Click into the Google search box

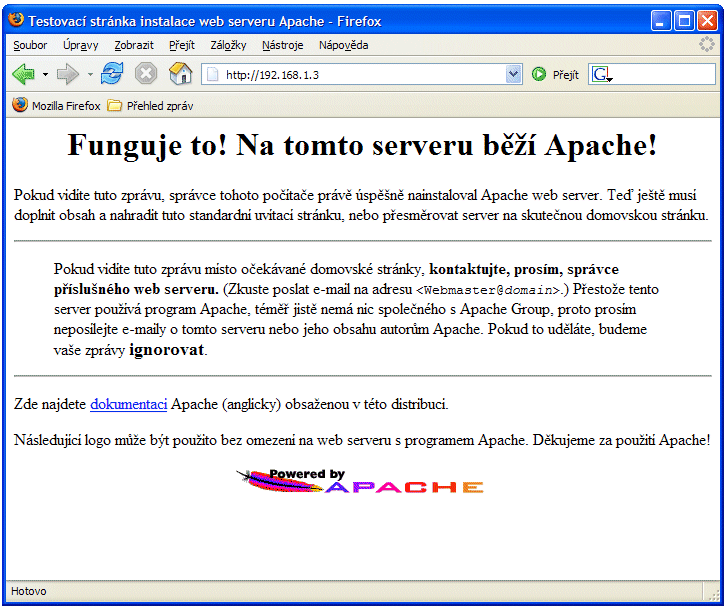click(x=664, y=75)
